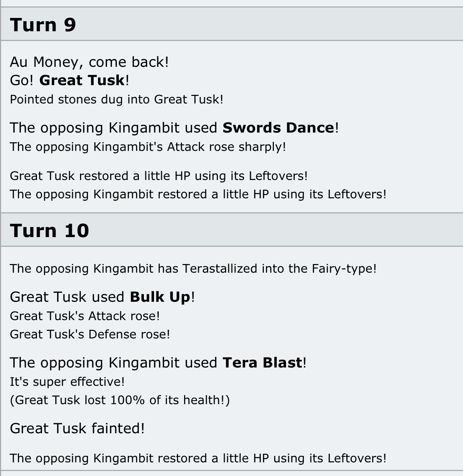The image size is (463, 476).
Task: Select the 'Pointed stones dug into Great Tusk' line
Action: point(116,100)
